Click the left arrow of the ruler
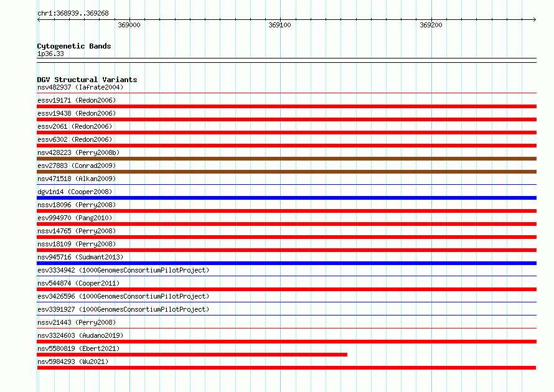554x392 pixels. click(39, 19)
